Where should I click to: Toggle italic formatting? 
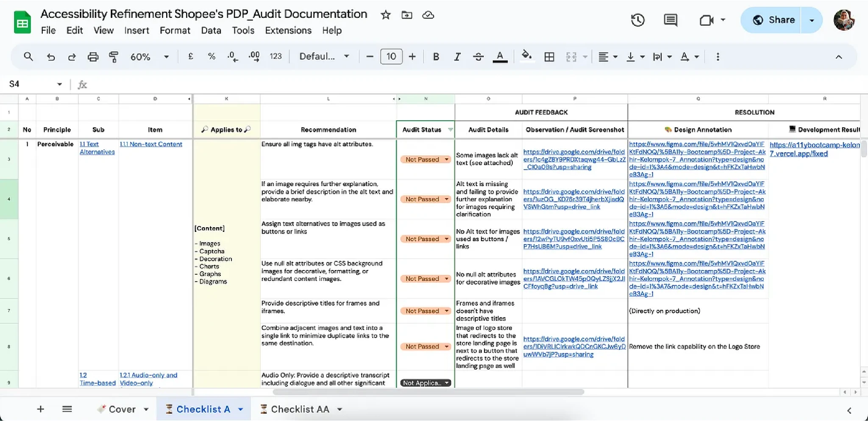pos(457,56)
